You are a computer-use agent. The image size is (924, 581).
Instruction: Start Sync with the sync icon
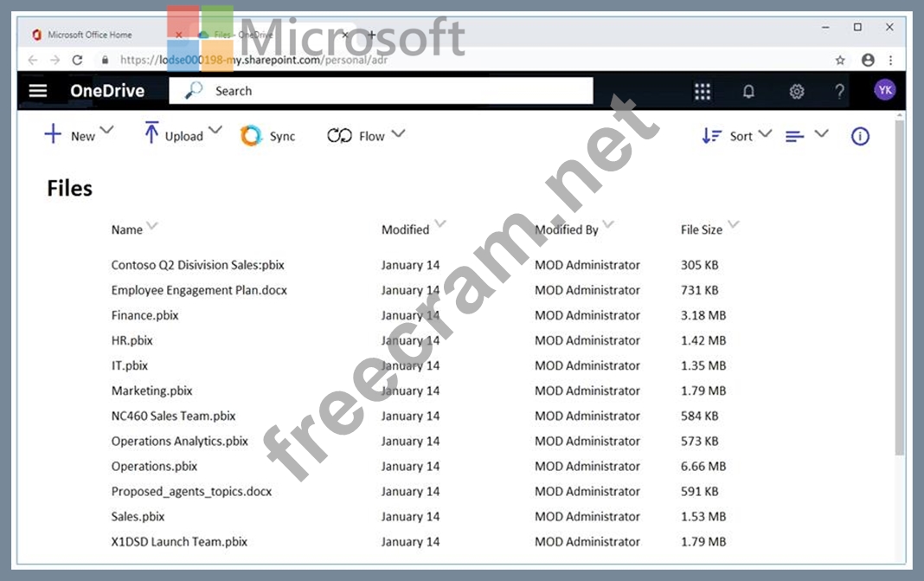251,136
